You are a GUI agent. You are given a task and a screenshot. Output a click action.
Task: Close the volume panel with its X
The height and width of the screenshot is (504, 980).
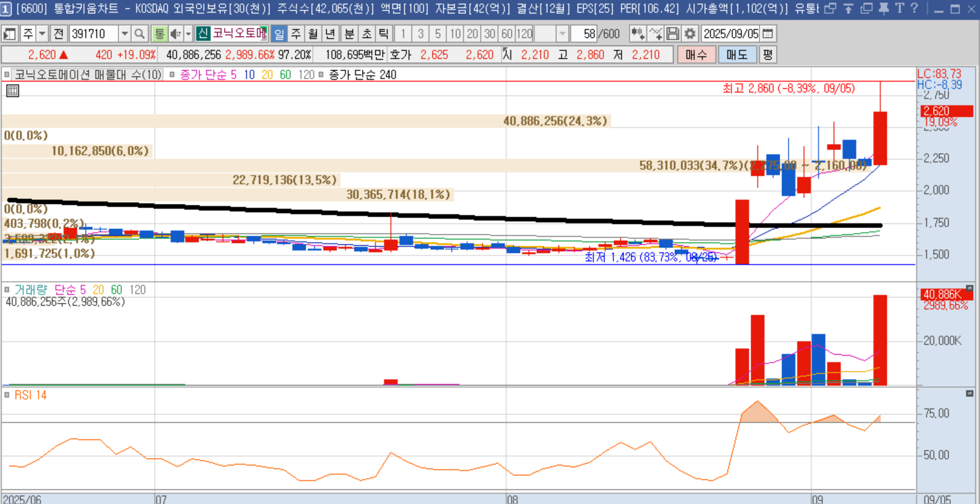pyautogui.click(x=970, y=288)
